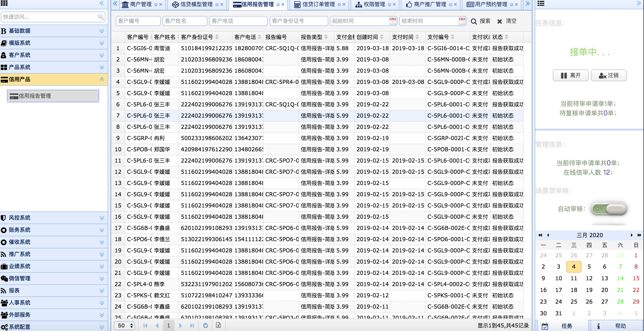Calendar: go to previous month
Screen dimensions: 644x331
(548, 235)
